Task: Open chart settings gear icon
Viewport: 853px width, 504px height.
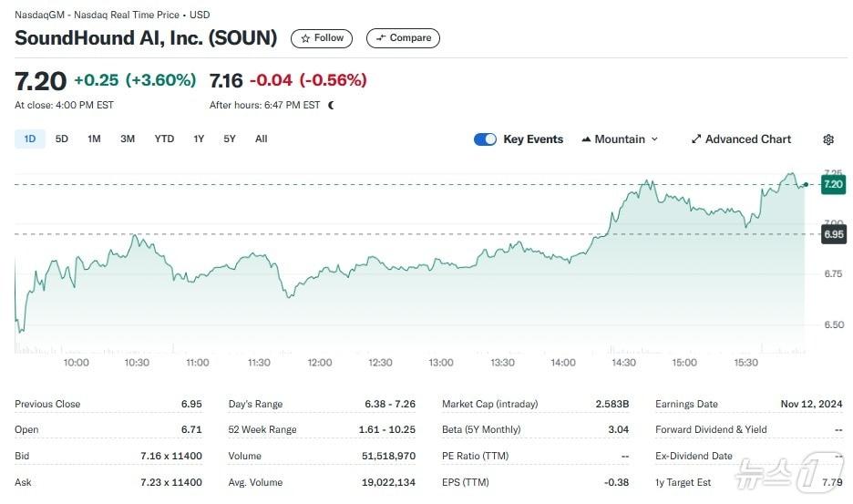Action: point(828,139)
